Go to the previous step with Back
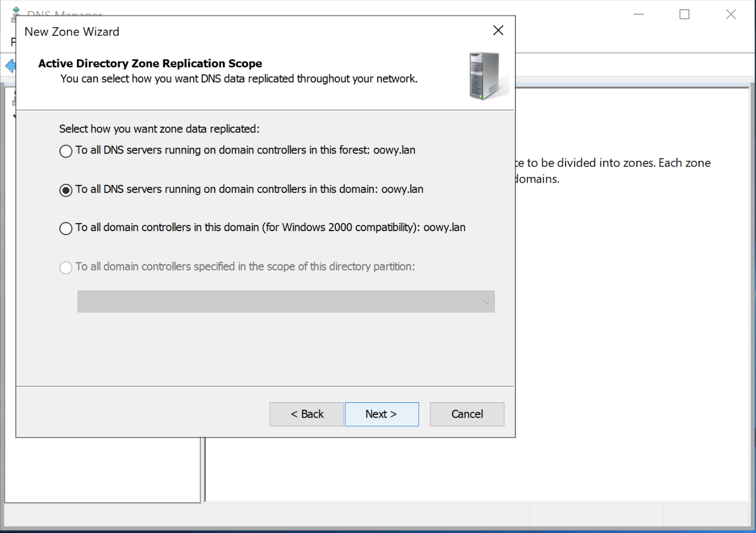Image resolution: width=756 pixels, height=533 pixels. pyautogui.click(x=307, y=414)
